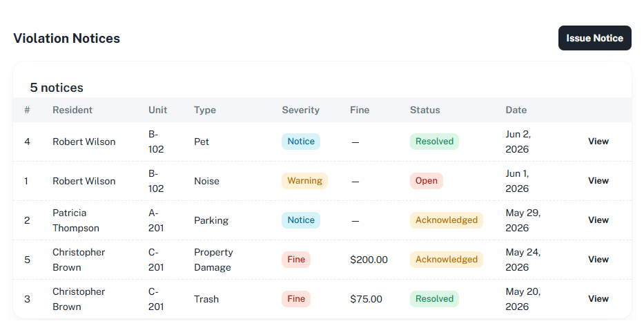The image size is (644, 328).
Task: Click the Jun 1, 2026 date
Action: (x=517, y=181)
